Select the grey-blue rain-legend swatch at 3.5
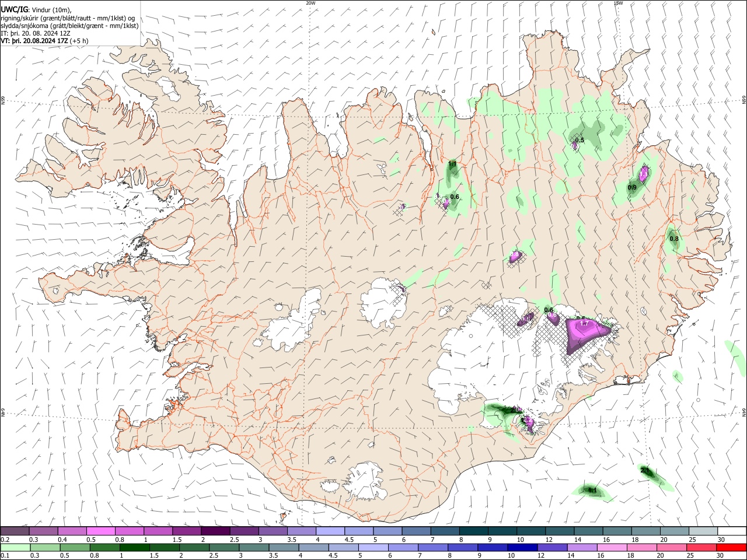 click(284, 547)
